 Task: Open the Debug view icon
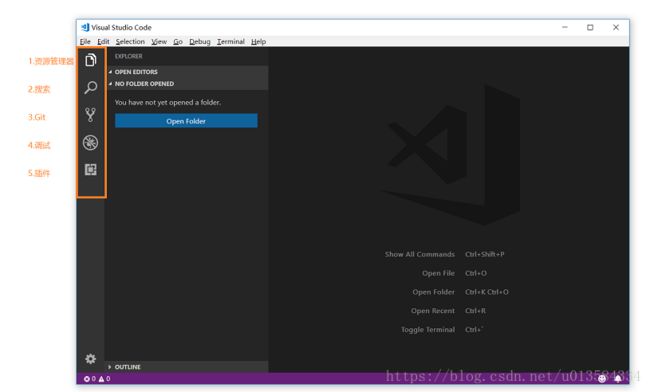tap(90, 143)
